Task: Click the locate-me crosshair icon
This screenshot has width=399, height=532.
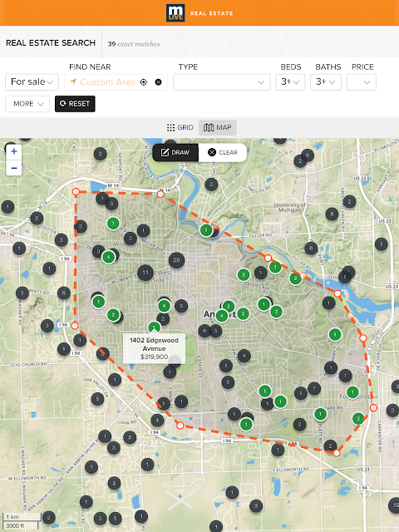Action: (x=144, y=82)
